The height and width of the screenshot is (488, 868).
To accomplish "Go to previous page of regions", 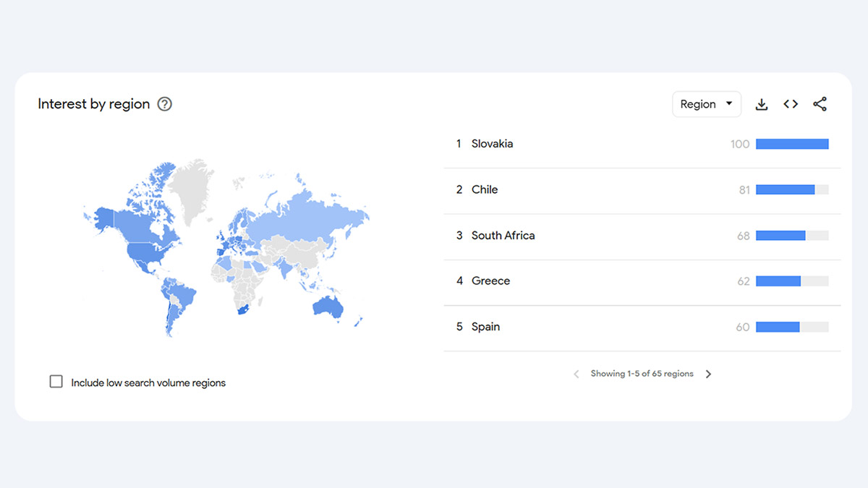I will click(576, 374).
